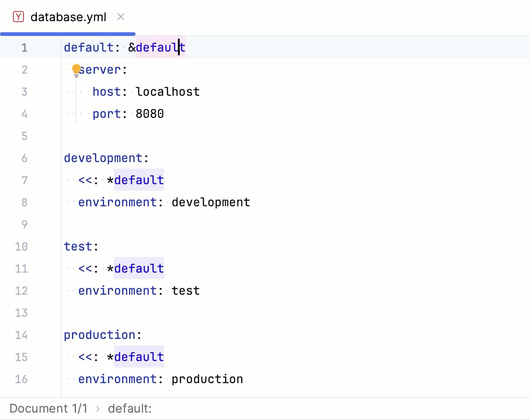
Task: Open the default: breadcrumb at the bottom
Action: pyautogui.click(x=130, y=408)
